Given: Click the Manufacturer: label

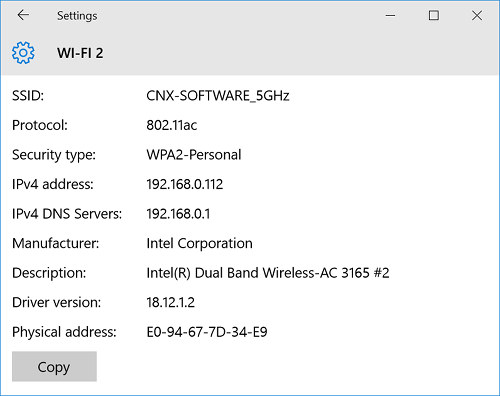Looking at the screenshot, I should 56,243.
